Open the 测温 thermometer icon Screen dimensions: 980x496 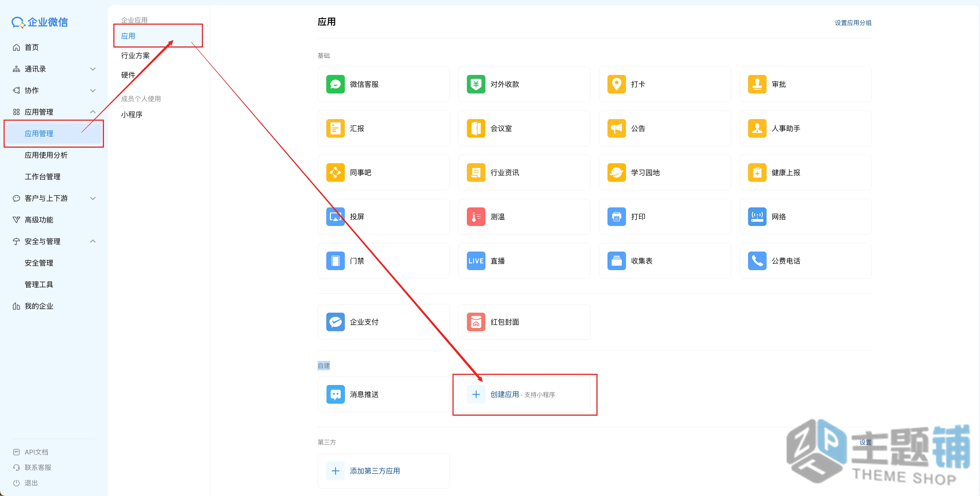point(476,217)
